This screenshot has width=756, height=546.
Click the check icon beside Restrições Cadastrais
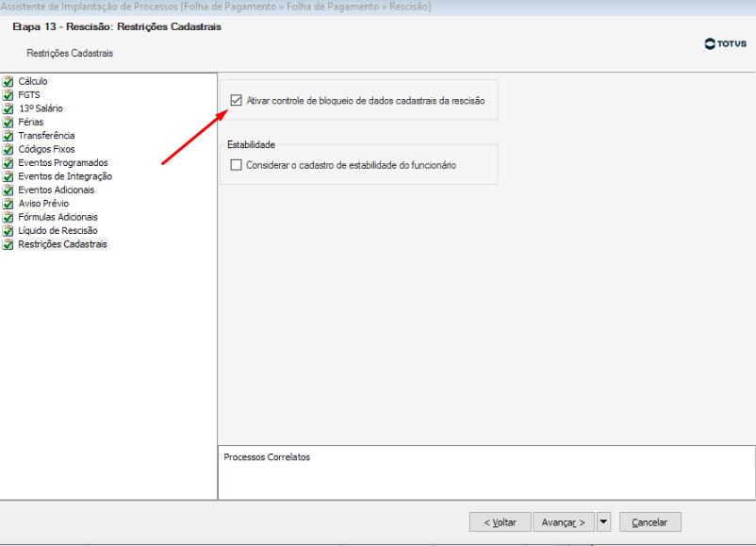(x=8, y=244)
